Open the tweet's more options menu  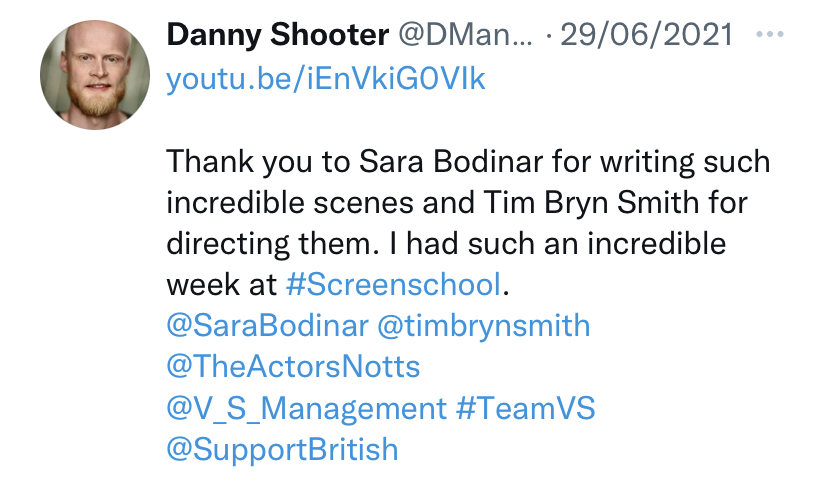771,34
